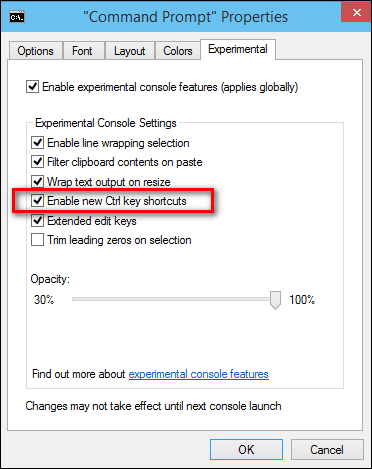Open the Font tab
372x469 pixels.
point(82,51)
